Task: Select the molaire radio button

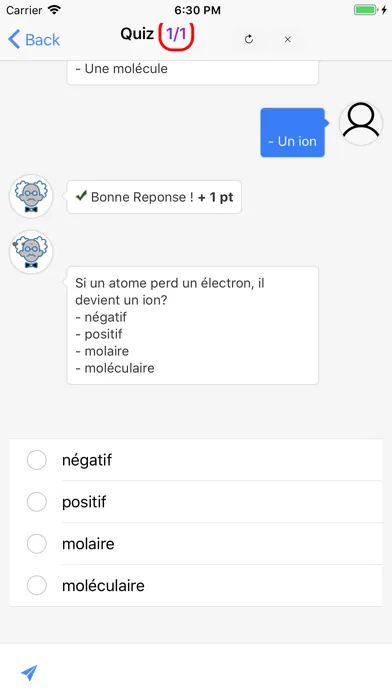Action: pos(37,544)
